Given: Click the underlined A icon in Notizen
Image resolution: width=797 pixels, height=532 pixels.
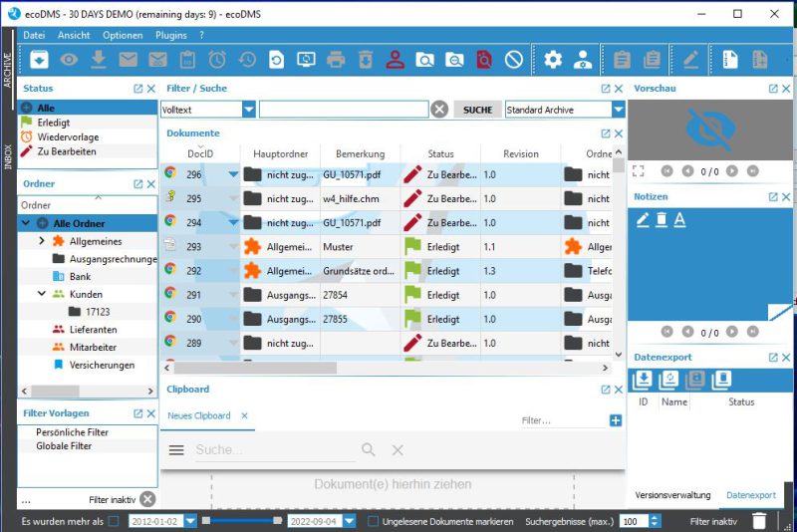Looking at the screenshot, I should click(x=679, y=219).
